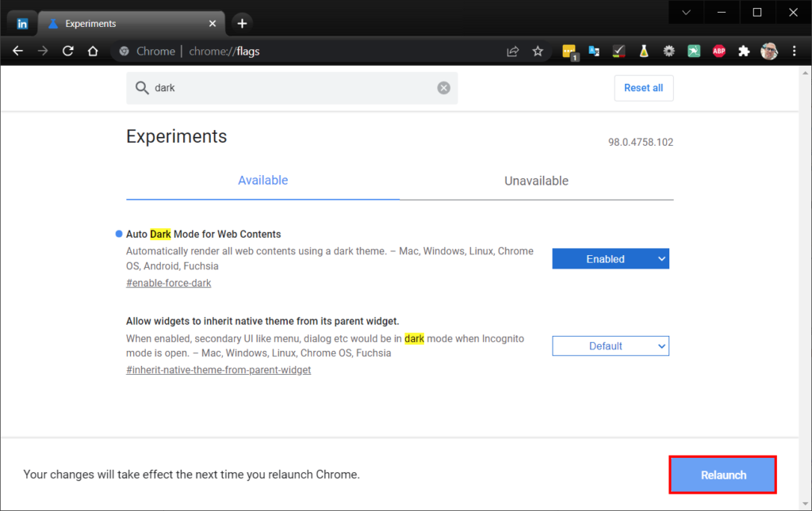Open the yellow notes extension with badge

click(x=569, y=51)
